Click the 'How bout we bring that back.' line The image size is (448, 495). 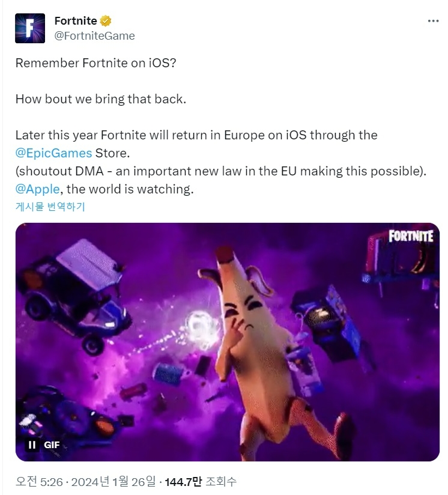[x=101, y=99]
